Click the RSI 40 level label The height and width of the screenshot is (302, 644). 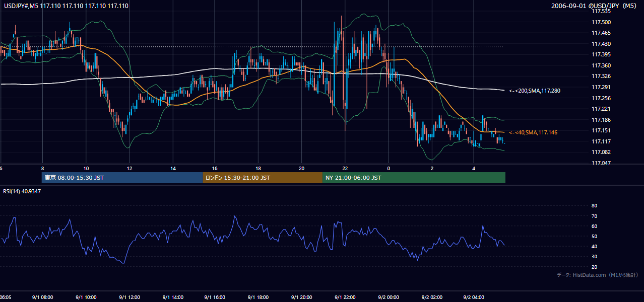[x=594, y=247]
